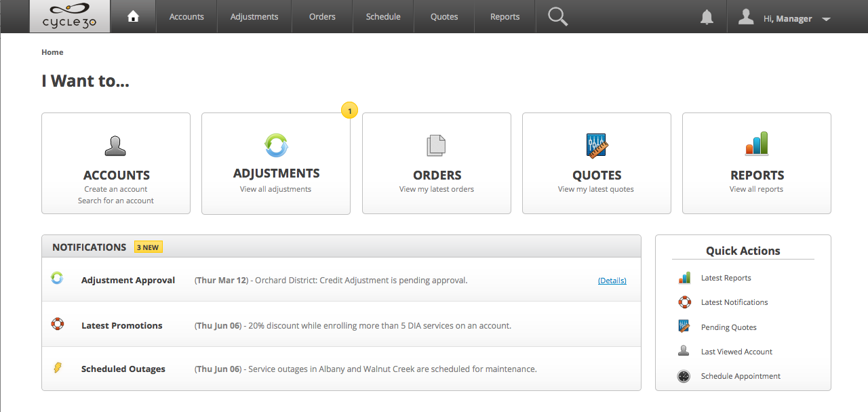This screenshot has height=412, width=868.
Task: Click the Latest Reports bar chart icon
Action: click(x=684, y=278)
